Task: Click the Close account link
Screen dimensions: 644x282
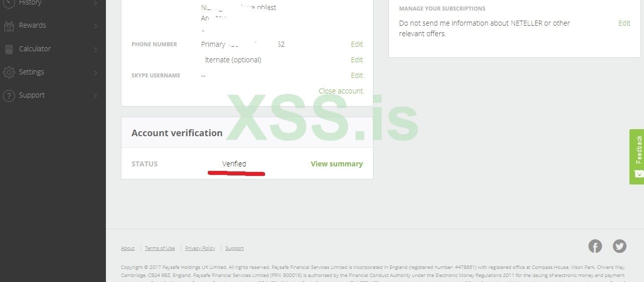Action: point(341,91)
